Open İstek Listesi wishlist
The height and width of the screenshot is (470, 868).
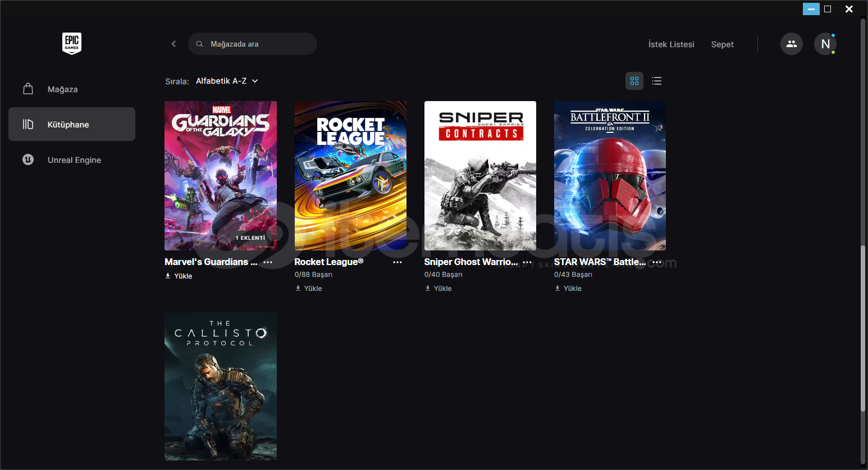pos(671,44)
